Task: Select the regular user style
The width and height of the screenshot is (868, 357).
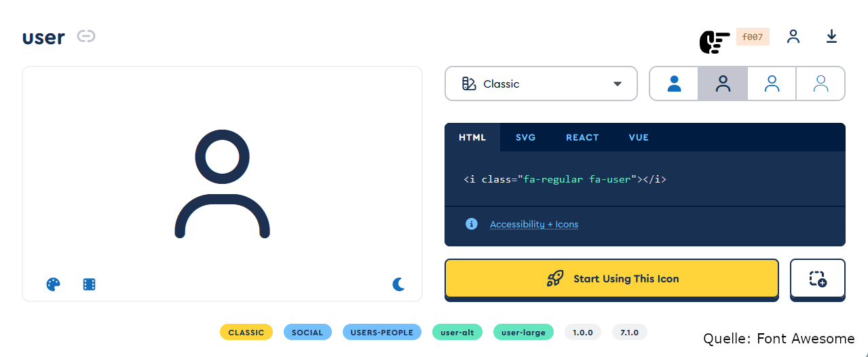Action: (723, 83)
